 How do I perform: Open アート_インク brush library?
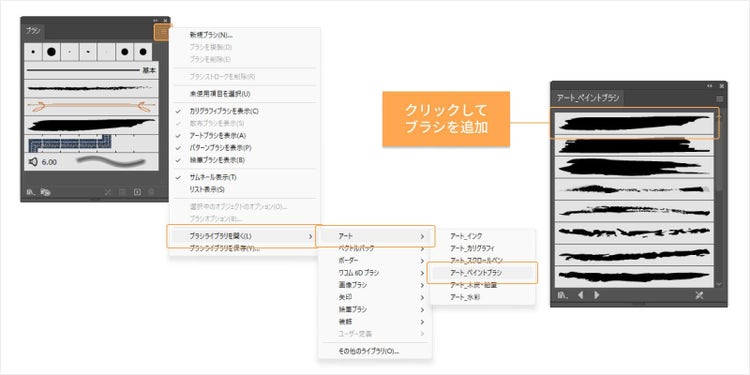tap(466, 236)
